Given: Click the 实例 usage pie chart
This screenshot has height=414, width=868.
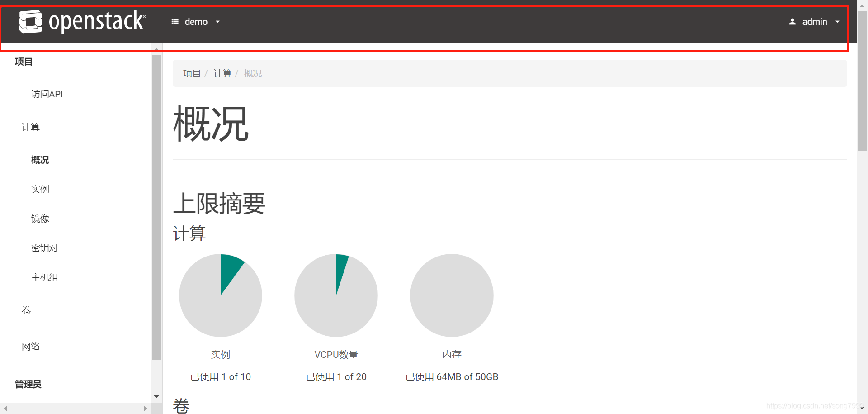Looking at the screenshot, I should coord(221,295).
